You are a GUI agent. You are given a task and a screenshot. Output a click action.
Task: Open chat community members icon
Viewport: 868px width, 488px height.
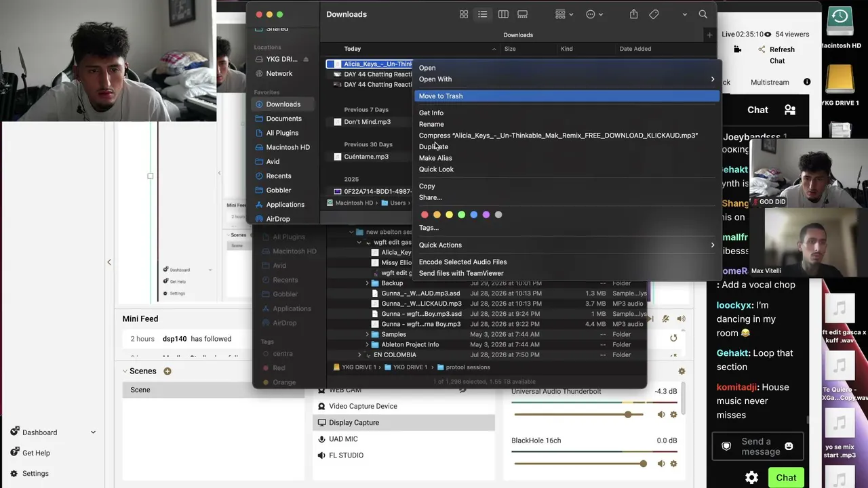point(790,110)
